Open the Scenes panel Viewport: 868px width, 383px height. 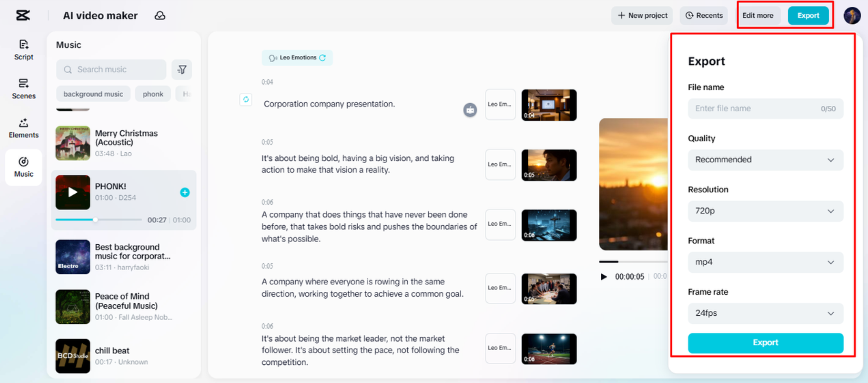[x=23, y=89]
